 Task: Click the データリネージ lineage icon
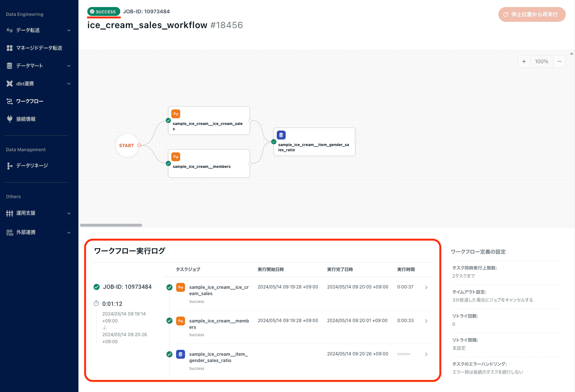10,166
